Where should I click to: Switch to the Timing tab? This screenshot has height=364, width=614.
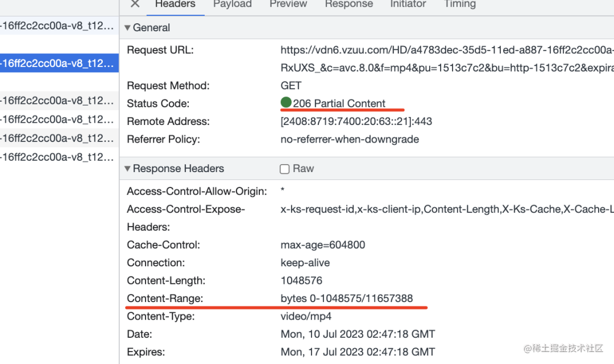[x=460, y=4]
